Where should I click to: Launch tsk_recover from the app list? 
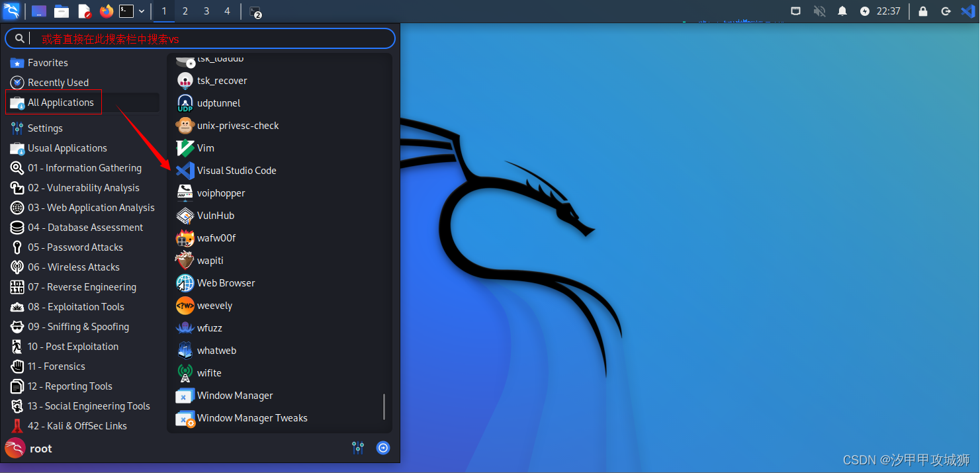click(277, 81)
